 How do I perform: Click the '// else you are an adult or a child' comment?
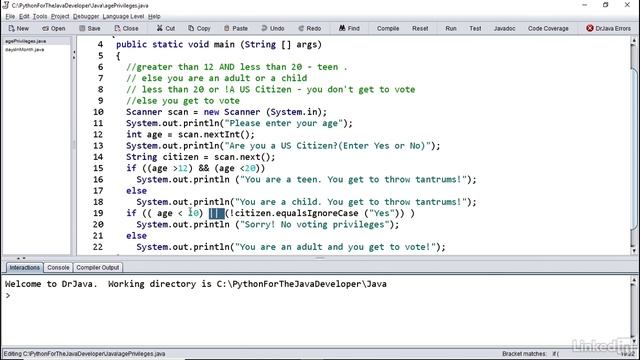[x=216, y=78]
